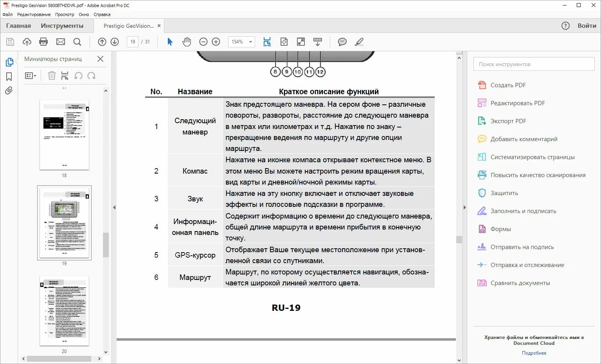Click the thumbnails panel vertical scrollbar thumb
The width and height of the screenshot is (601, 364).
106,245
